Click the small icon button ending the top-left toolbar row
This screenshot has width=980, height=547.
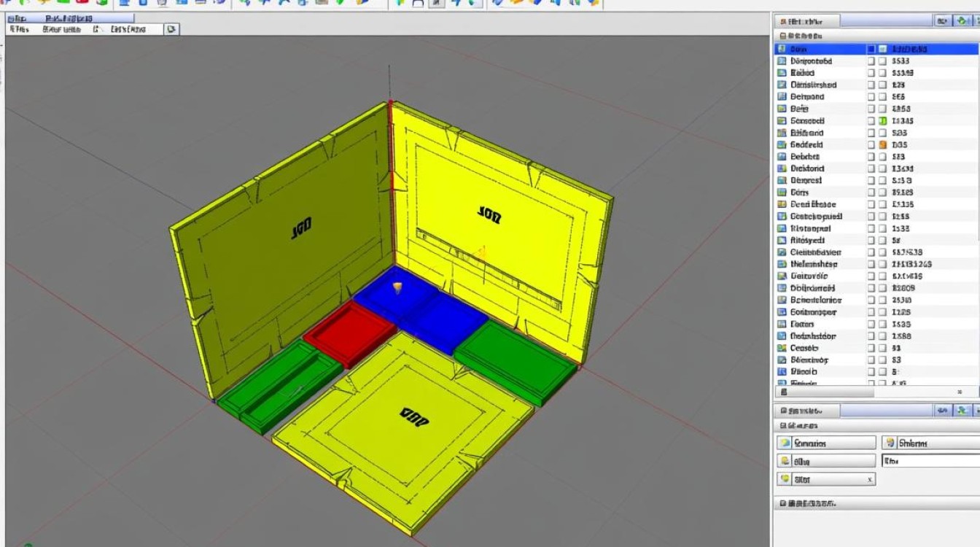click(171, 29)
